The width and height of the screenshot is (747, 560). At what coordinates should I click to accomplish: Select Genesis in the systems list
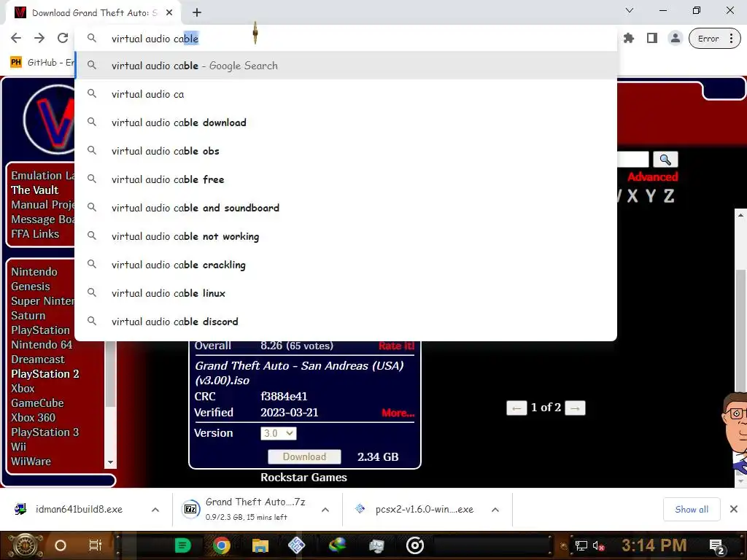31,286
